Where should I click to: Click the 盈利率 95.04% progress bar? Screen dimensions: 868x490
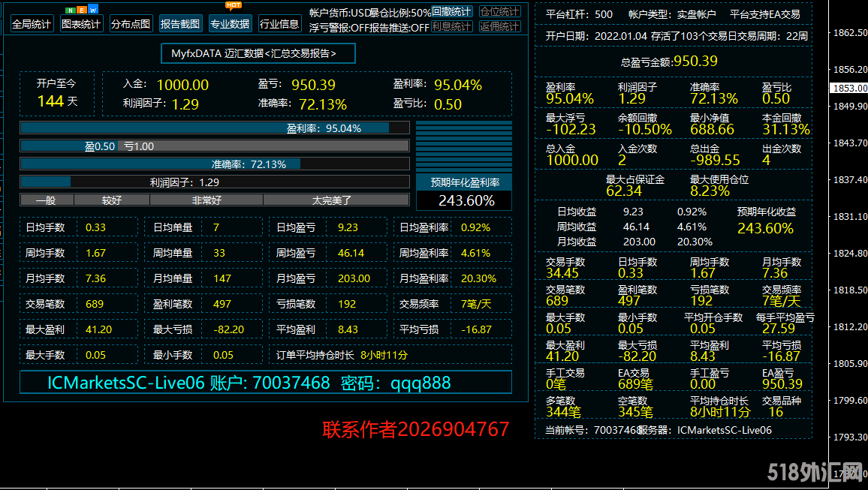215,128
